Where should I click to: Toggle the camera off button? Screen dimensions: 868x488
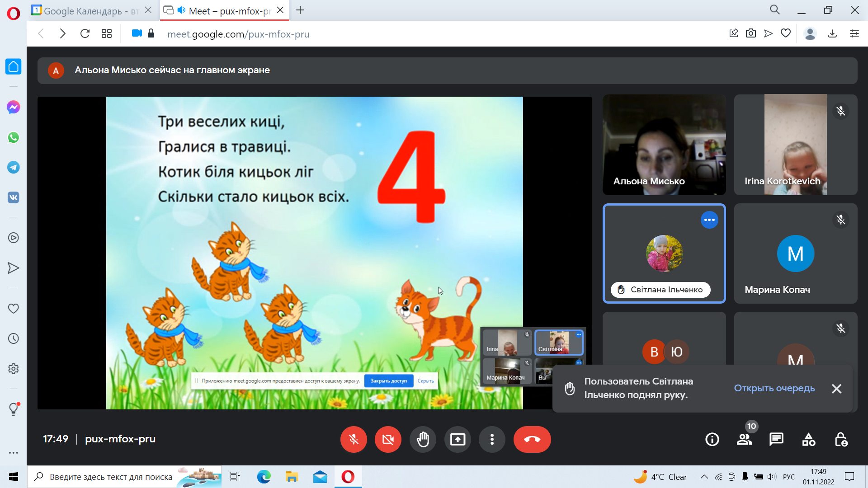point(388,439)
